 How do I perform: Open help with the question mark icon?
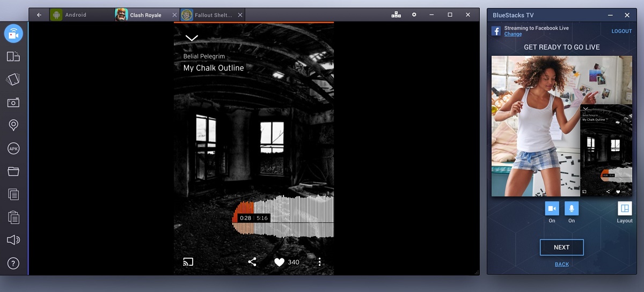point(13,263)
